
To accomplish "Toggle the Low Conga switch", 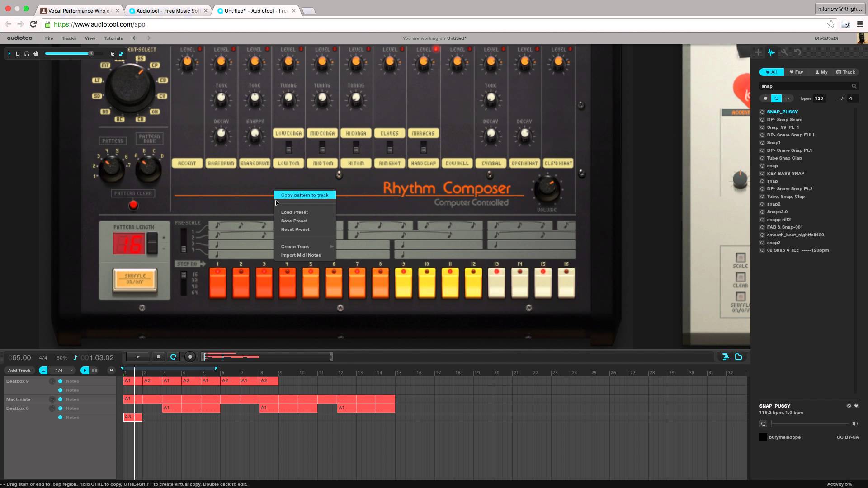I will point(288,147).
